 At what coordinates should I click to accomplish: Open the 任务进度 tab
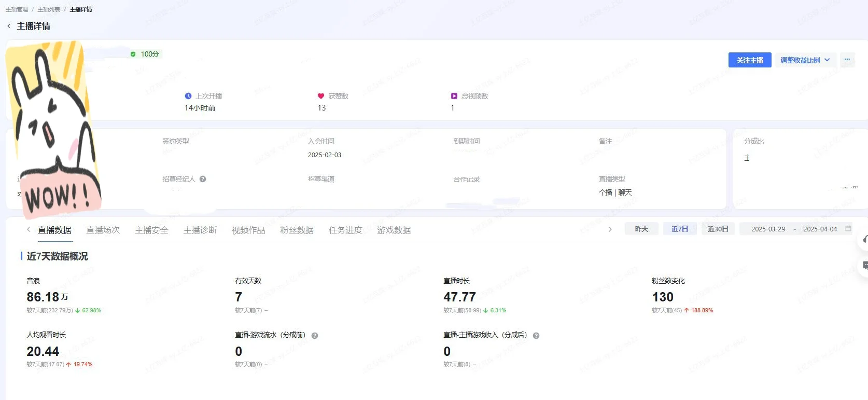tap(345, 230)
